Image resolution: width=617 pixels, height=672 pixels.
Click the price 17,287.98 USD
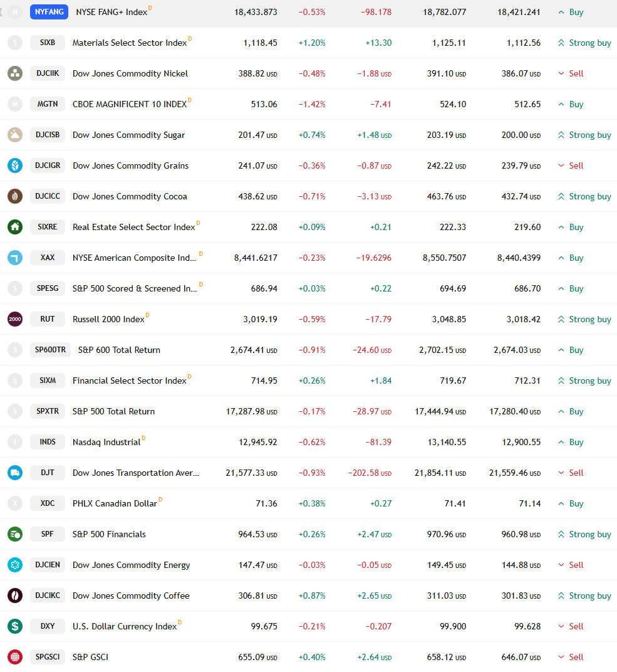pyautogui.click(x=252, y=411)
